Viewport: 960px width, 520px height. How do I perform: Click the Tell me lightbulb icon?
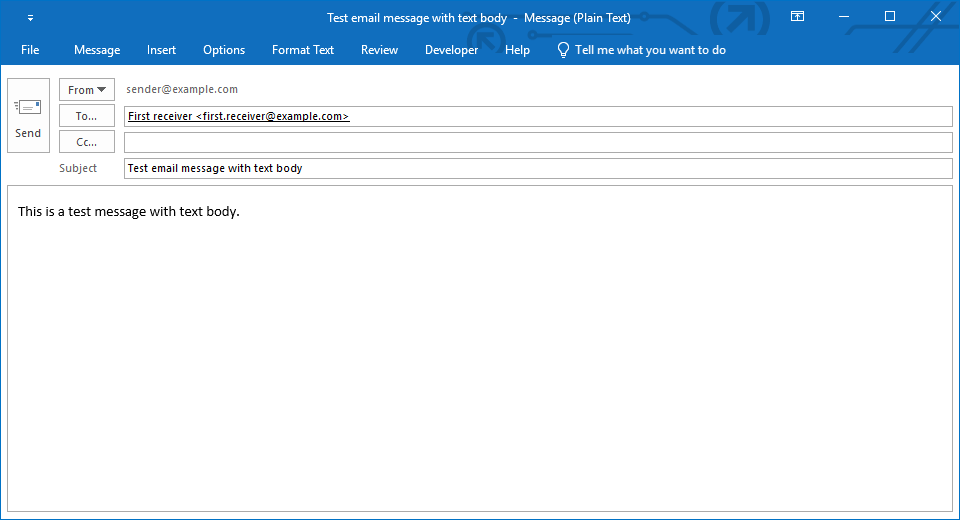pyautogui.click(x=563, y=50)
